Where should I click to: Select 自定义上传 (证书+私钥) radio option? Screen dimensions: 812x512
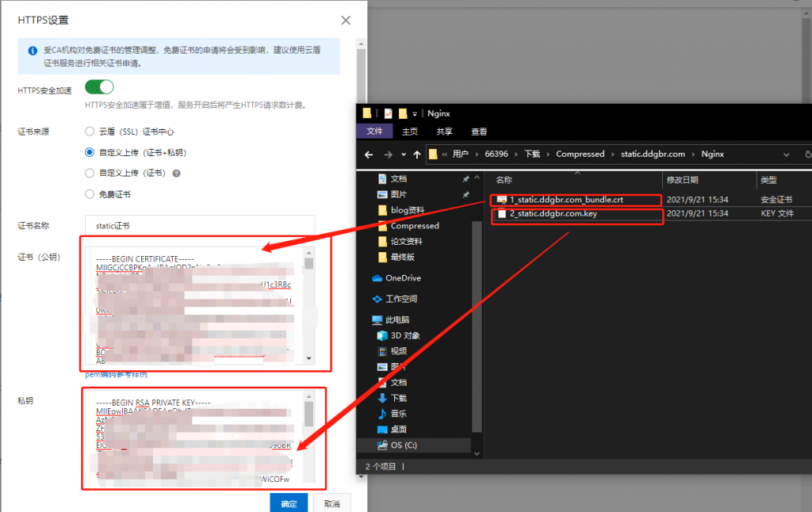pyautogui.click(x=90, y=152)
